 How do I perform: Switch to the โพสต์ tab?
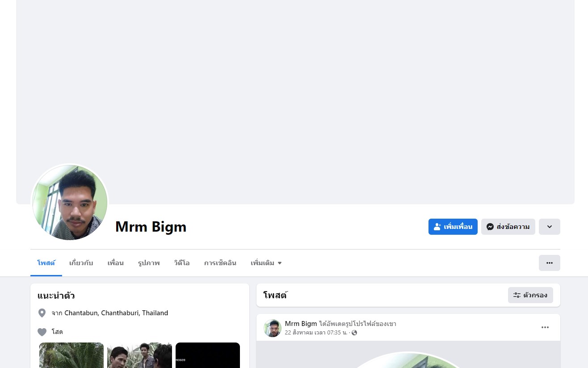(x=46, y=263)
